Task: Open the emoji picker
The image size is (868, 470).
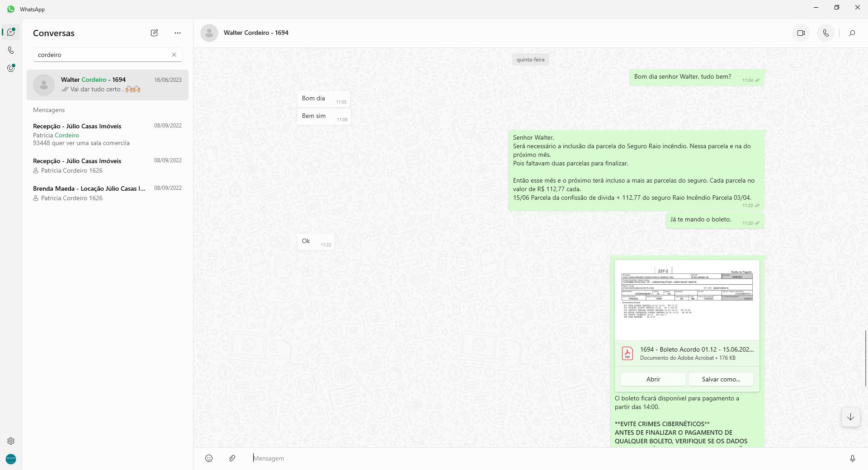Action: pyautogui.click(x=209, y=458)
